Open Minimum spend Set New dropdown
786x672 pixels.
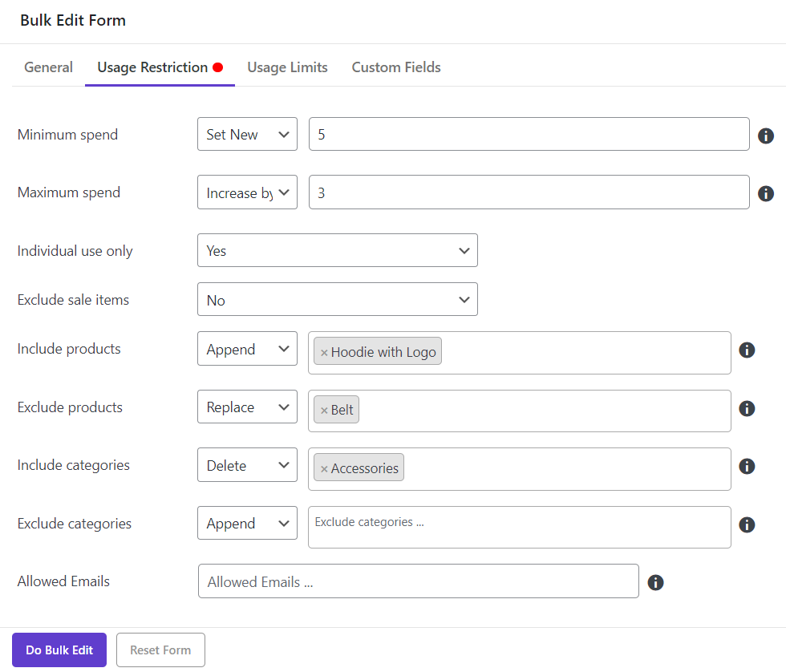247,135
